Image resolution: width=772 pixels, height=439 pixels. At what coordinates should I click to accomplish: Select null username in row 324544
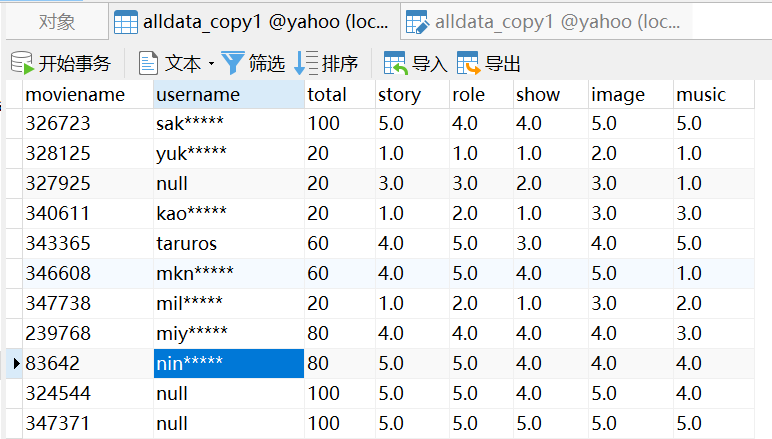pyautogui.click(x=229, y=394)
